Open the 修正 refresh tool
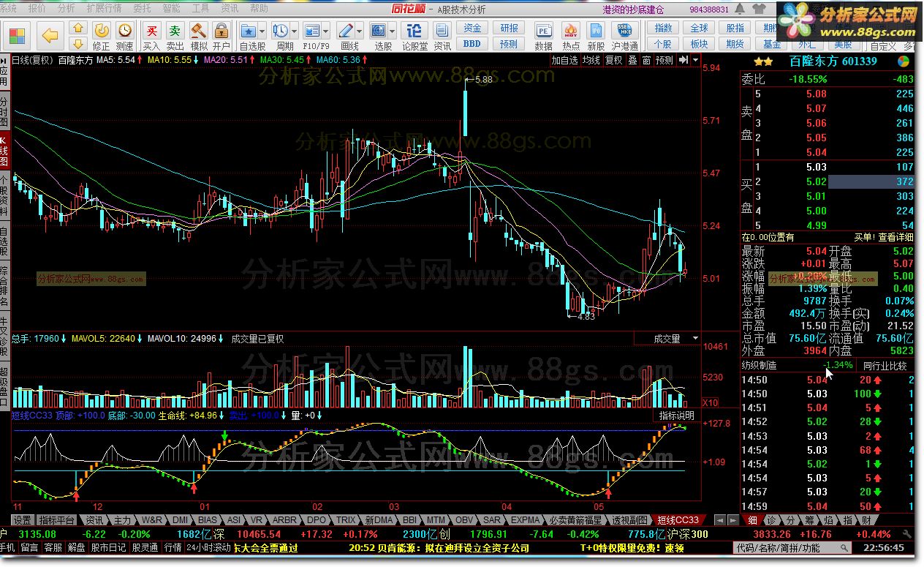924x567 pixels. click(x=102, y=31)
